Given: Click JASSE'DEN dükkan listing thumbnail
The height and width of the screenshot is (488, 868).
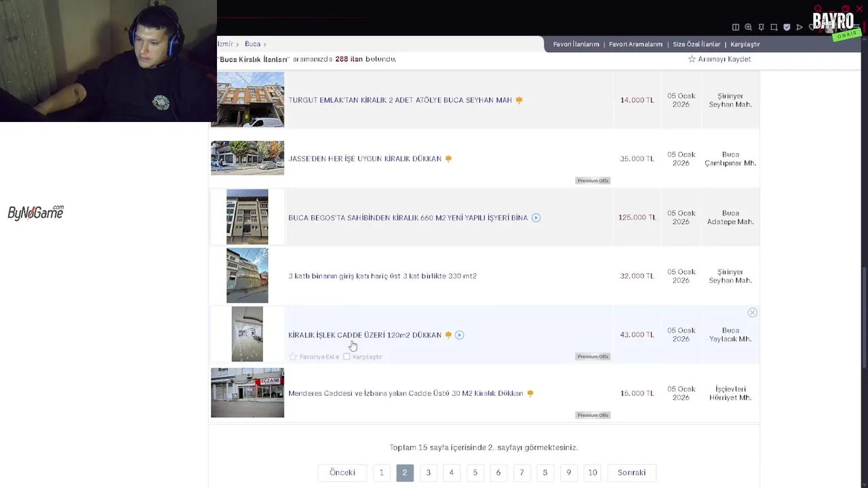Looking at the screenshot, I should [248, 158].
